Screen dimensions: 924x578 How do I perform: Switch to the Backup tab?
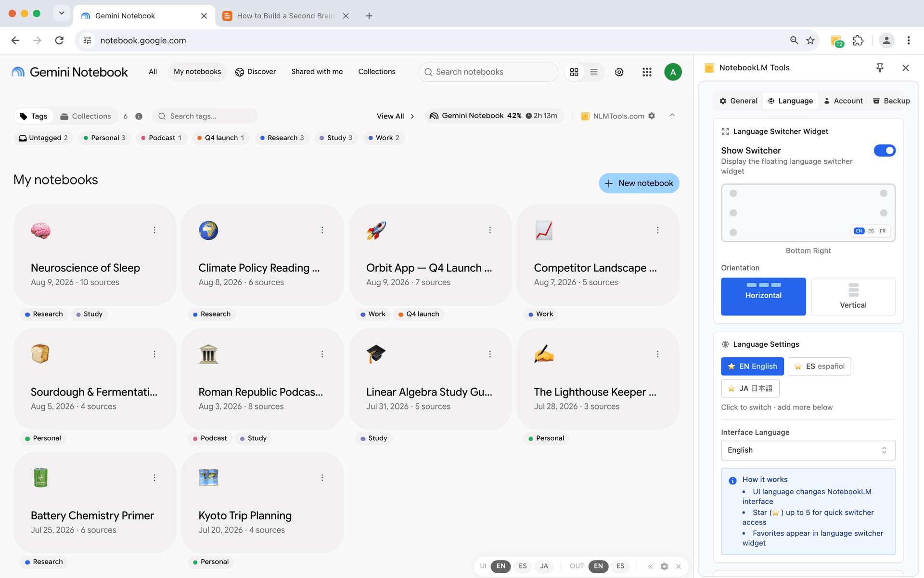891,101
